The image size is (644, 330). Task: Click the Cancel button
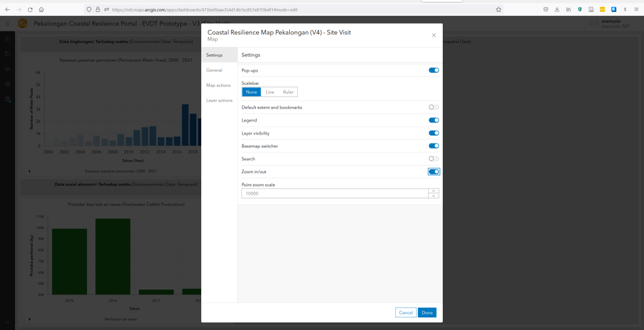406,312
